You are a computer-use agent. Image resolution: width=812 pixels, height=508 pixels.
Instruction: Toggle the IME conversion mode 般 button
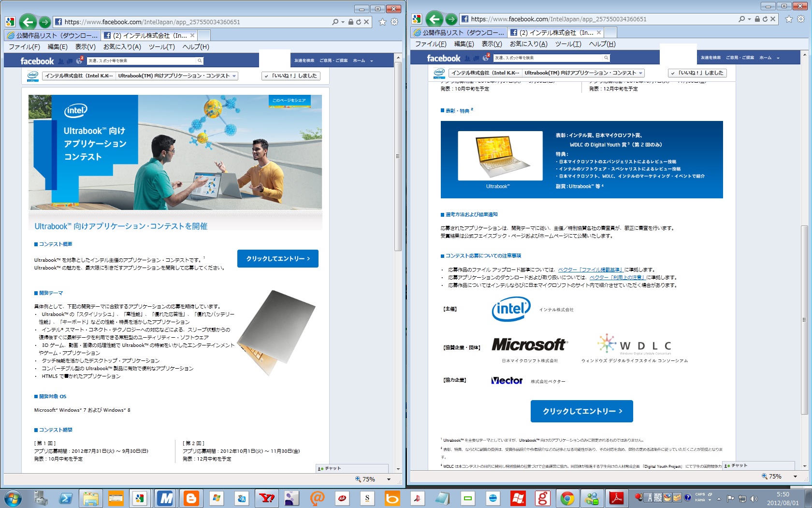(x=658, y=497)
